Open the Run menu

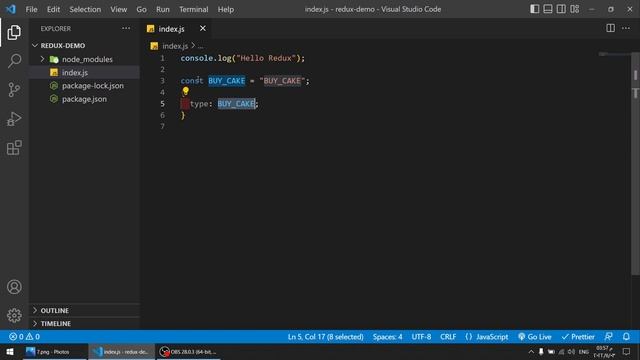(x=162, y=9)
